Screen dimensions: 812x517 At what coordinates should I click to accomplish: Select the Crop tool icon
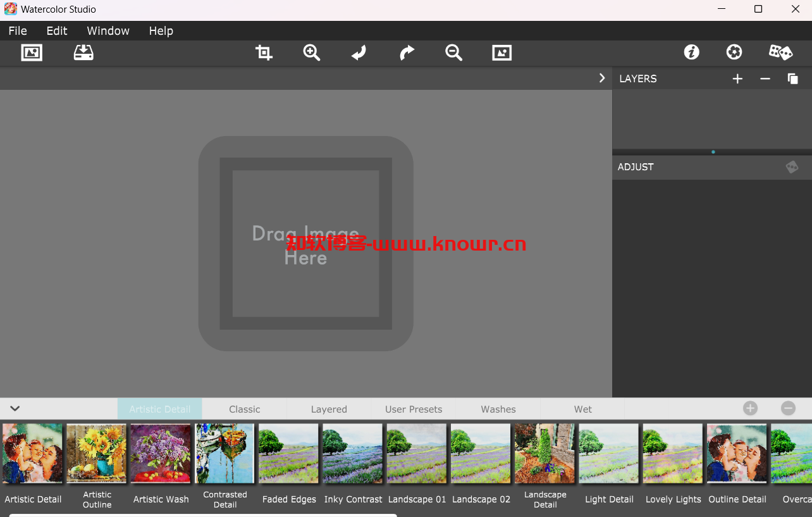click(264, 53)
